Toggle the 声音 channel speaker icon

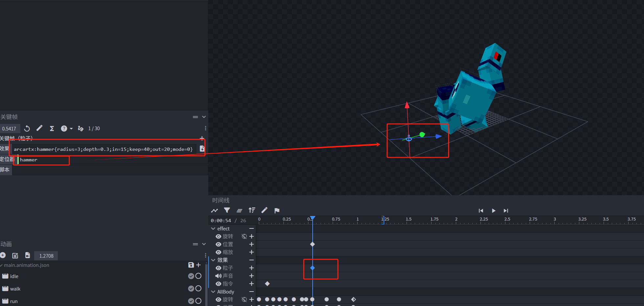pos(218,276)
